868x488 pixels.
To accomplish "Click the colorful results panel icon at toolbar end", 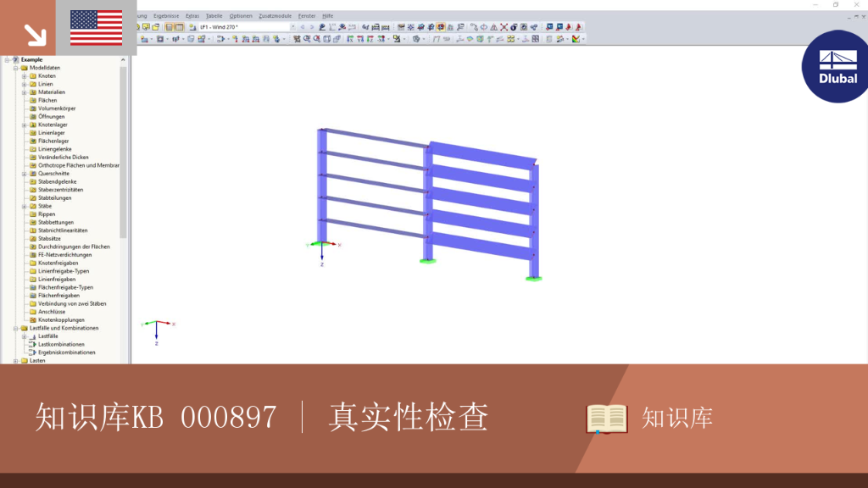I will click(576, 39).
